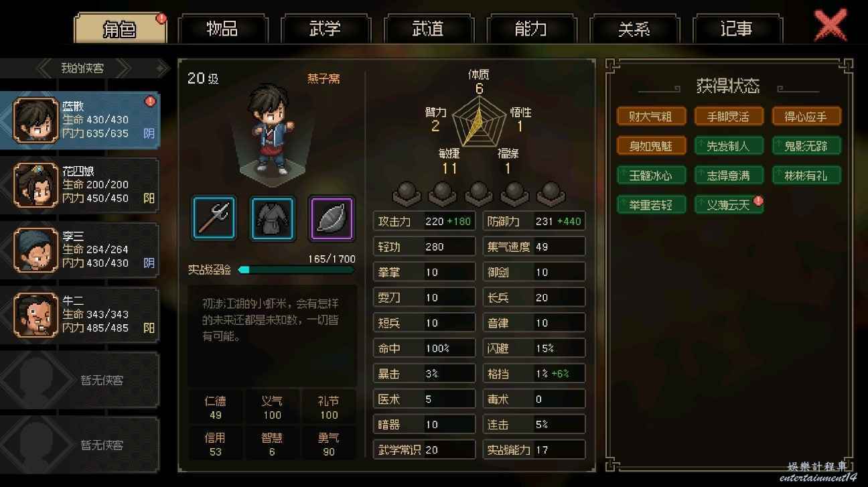Select 牛二 character portrait
This screenshot has height=487, width=868.
click(x=35, y=315)
